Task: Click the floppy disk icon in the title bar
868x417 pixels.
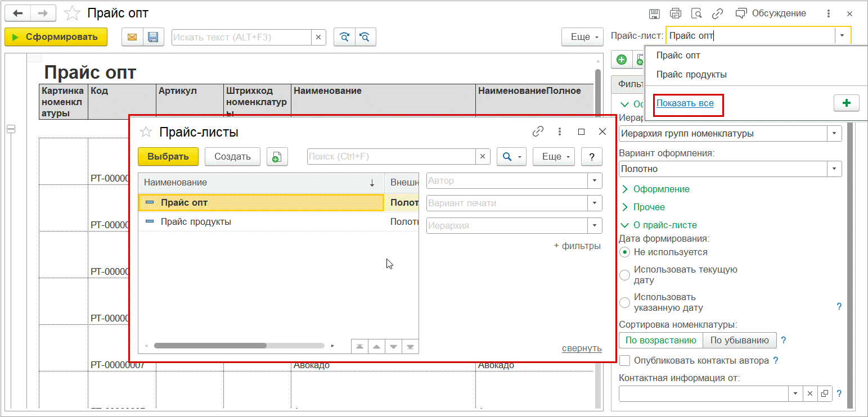Action: click(654, 13)
